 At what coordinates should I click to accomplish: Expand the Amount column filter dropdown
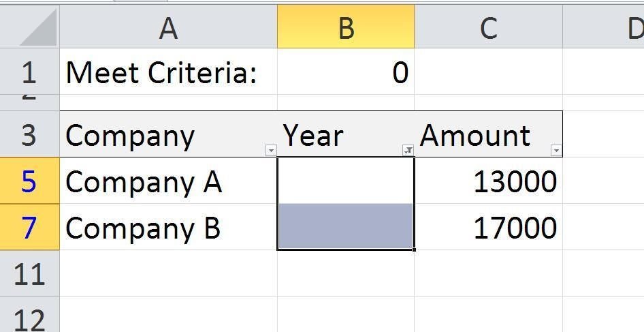(x=556, y=150)
